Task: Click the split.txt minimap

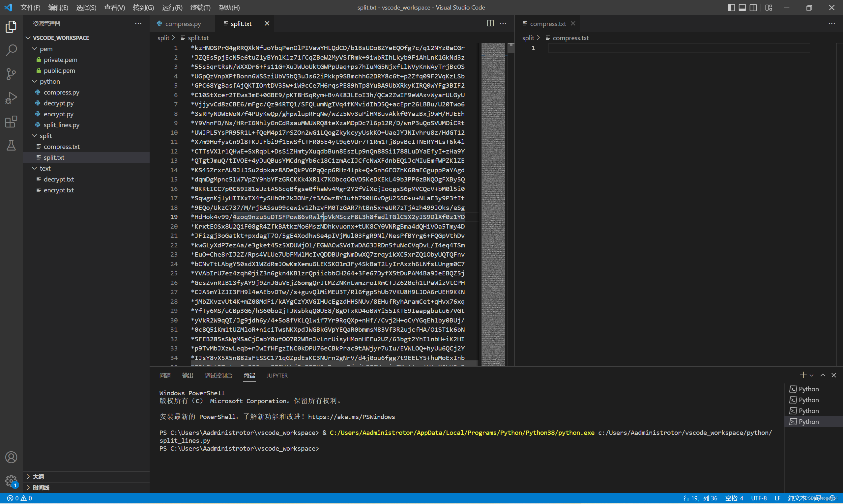Action: (493, 204)
